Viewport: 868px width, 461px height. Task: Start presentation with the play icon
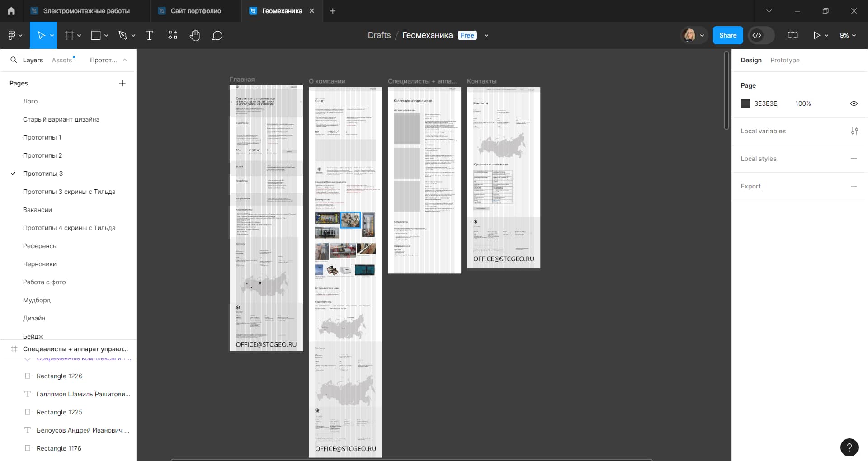[816, 35]
